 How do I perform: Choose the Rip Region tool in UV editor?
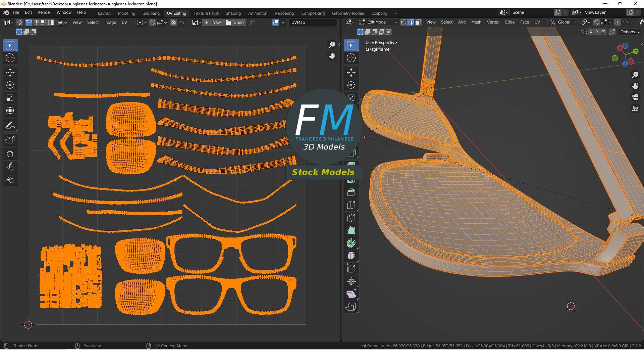click(10, 140)
